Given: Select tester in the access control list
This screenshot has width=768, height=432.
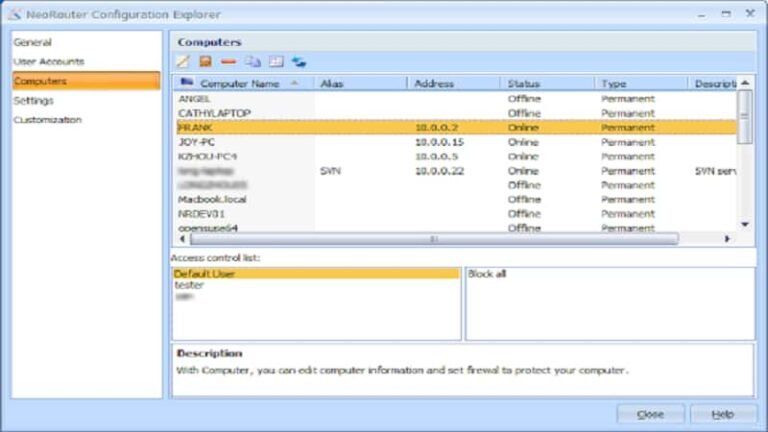Looking at the screenshot, I should pos(189,285).
